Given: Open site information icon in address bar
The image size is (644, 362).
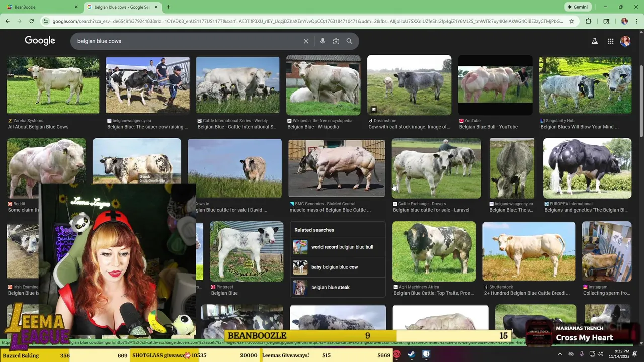Looking at the screenshot, I should coord(46,21).
